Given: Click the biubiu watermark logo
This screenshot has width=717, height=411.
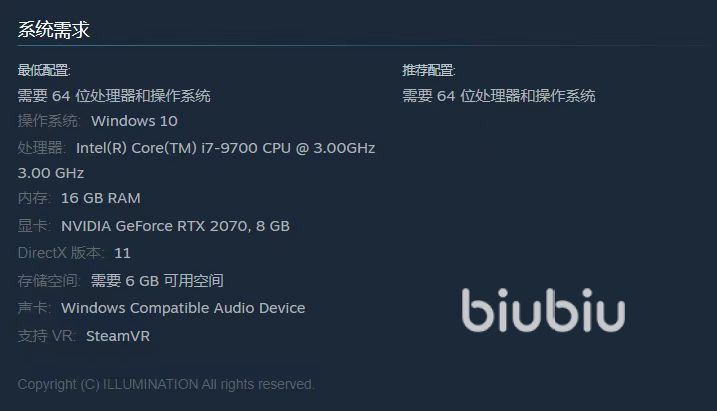Looking at the screenshot, I should pos(543,310).
